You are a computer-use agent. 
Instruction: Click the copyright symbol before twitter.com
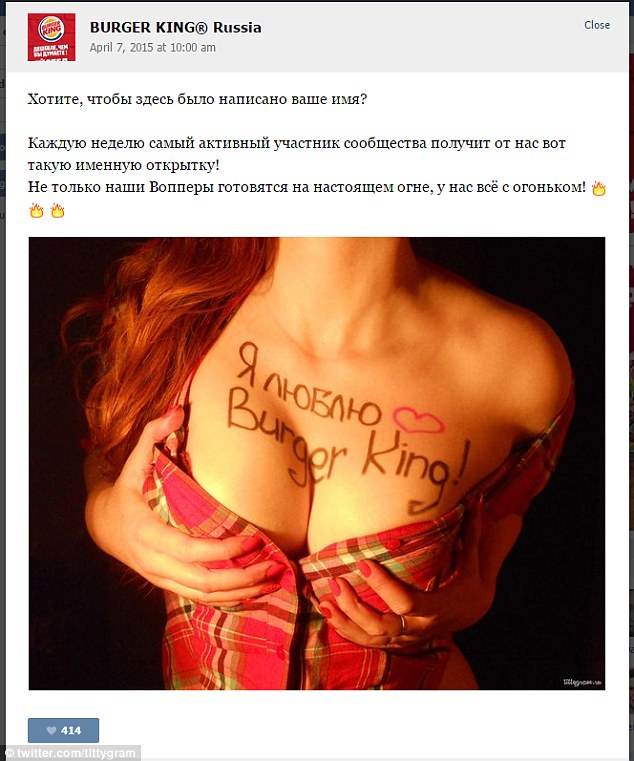tap(9, 754)
